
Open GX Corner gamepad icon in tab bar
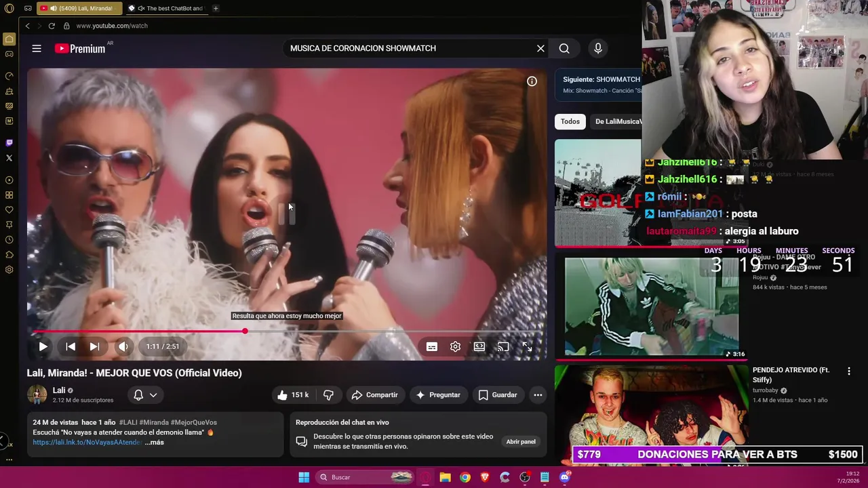(x=28, y=8)
